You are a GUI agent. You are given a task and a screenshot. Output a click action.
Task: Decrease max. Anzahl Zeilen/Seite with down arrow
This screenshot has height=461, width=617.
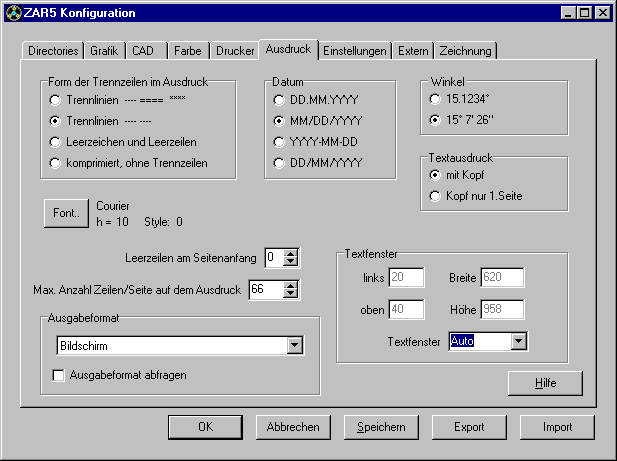[x=291, y=295]
